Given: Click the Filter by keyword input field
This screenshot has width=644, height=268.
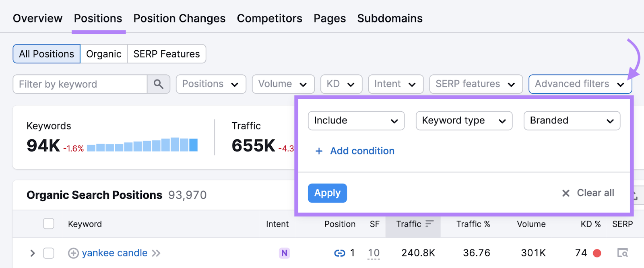Looking at the screenshot, I should point(80,84).
